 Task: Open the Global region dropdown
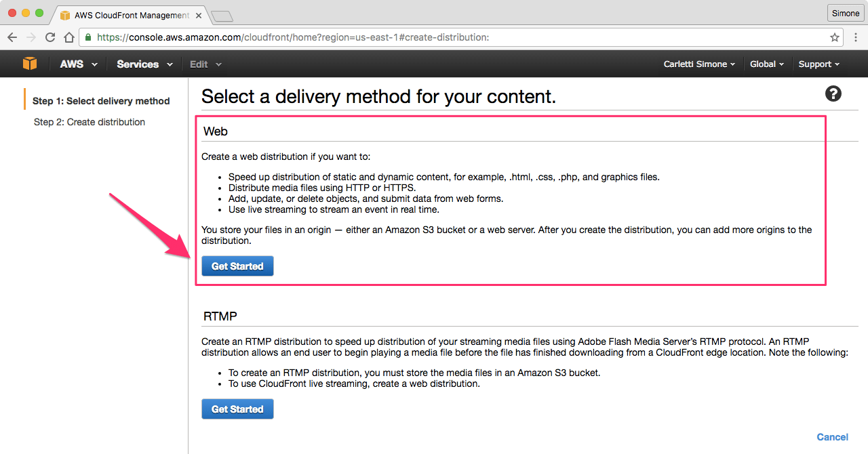[766, 64]
